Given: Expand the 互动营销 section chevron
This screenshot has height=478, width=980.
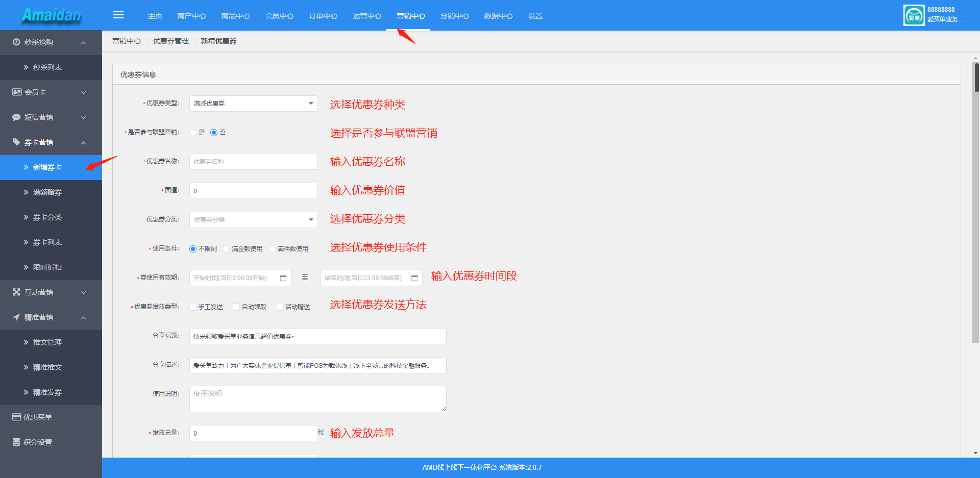Looking at the screenshot, I should pyautogui.click(x=83, y=292).
